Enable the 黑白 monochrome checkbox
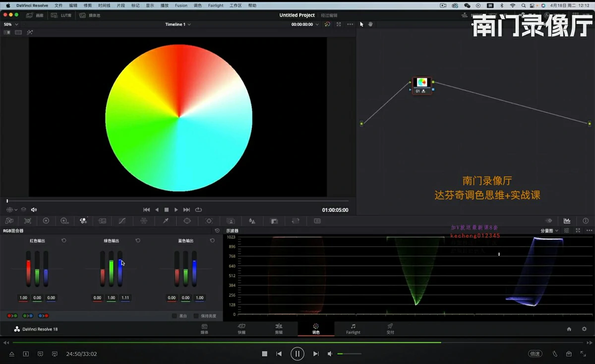This screenshot has height=364, width=595. [175, 315]
